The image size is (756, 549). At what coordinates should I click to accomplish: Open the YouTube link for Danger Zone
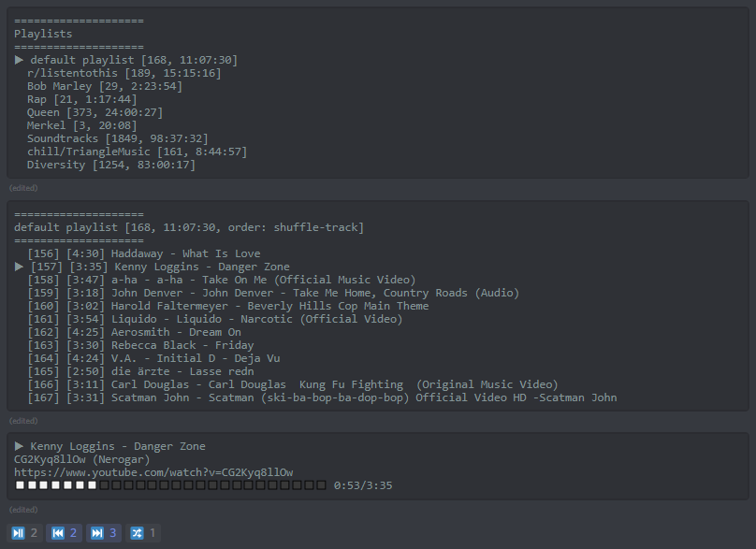click(x=153, y=472)
